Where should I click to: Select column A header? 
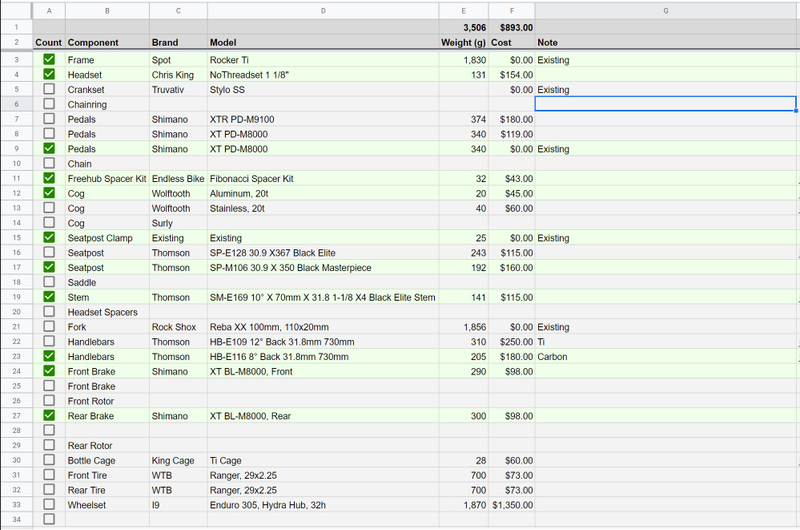click(49, 11)
